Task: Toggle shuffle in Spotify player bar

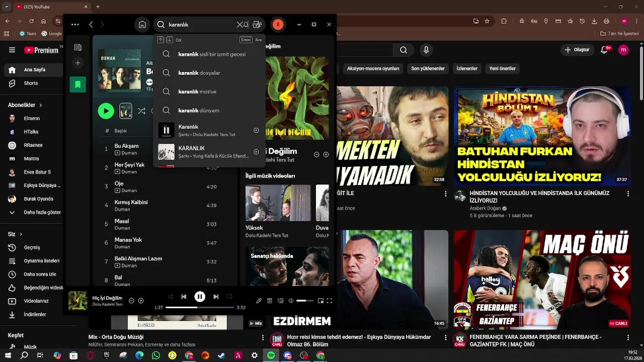Action: 170,297
